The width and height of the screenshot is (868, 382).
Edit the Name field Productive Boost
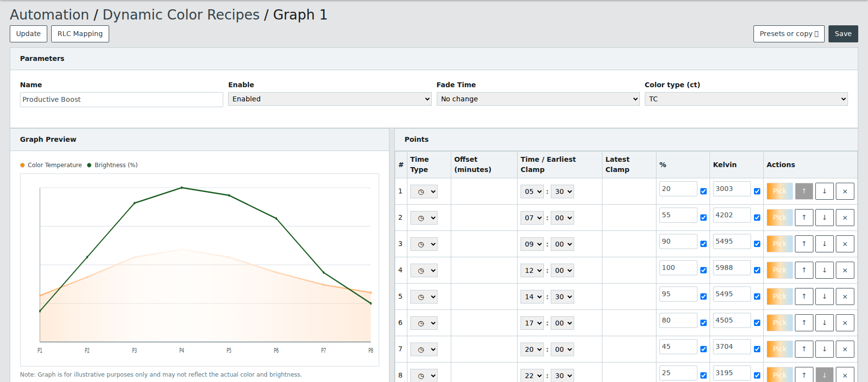(x=121, y=99)
